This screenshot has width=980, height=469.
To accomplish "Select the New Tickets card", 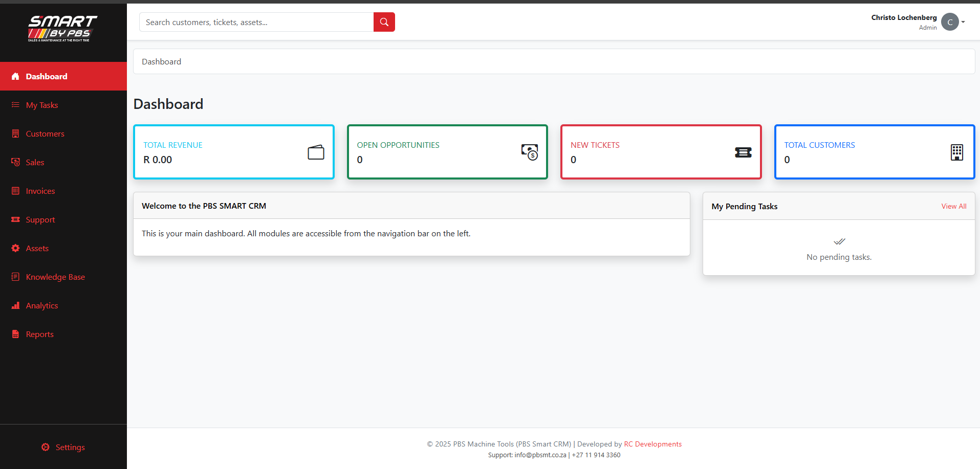I will coord(661,152).
